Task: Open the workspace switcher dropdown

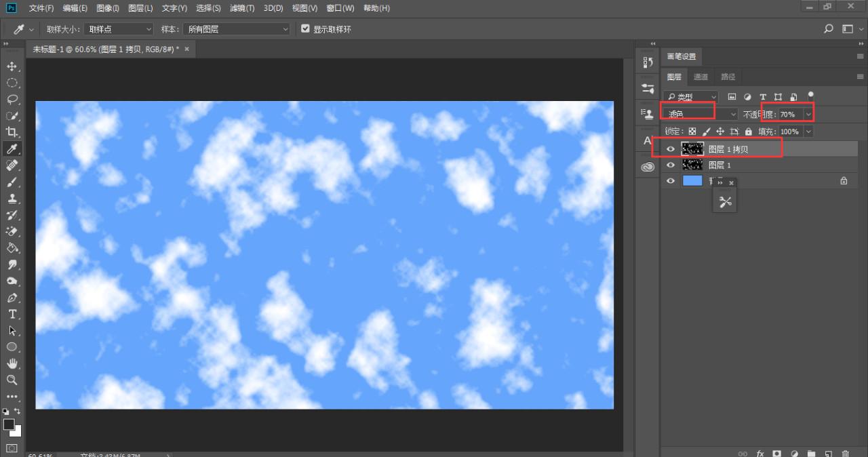Action: click(851, 29)
